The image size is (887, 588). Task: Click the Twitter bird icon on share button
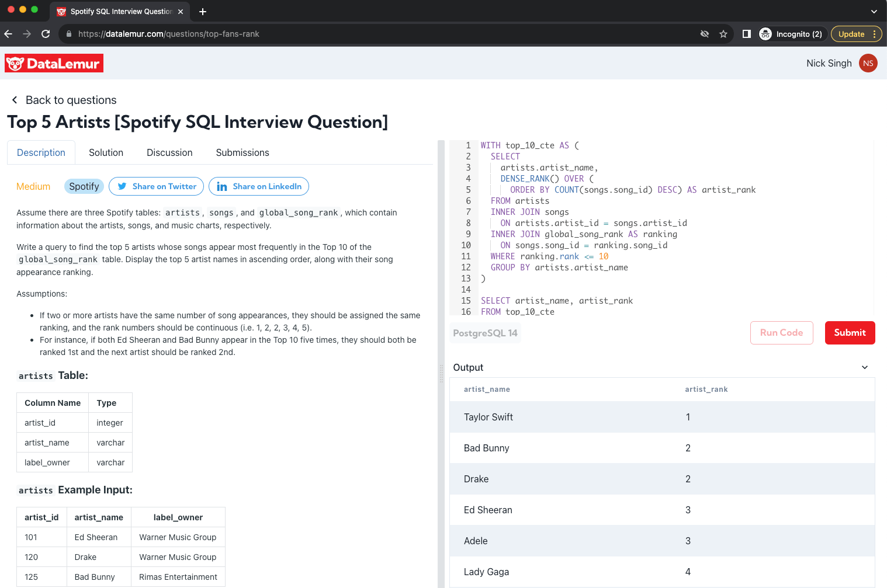point(122,186)
